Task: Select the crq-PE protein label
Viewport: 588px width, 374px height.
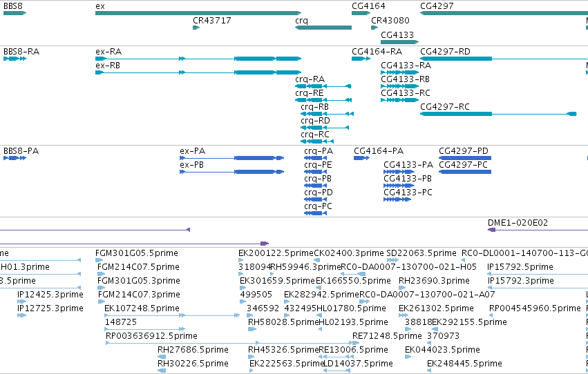Action: (318, 165)
